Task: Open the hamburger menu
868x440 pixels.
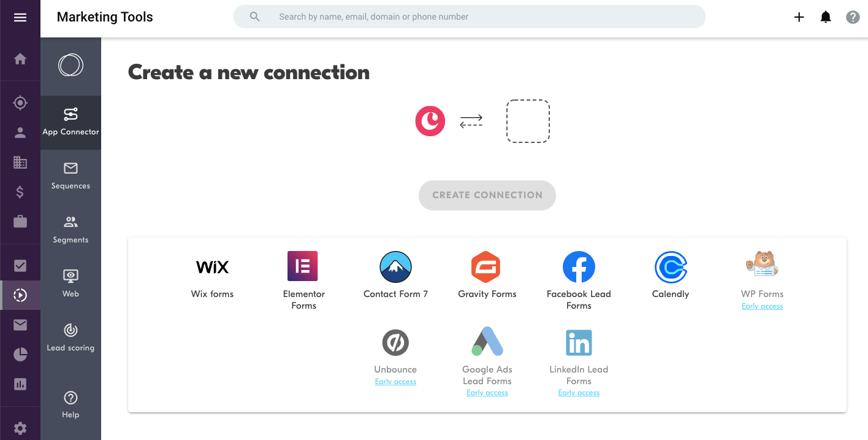Action: pos(20,17)
